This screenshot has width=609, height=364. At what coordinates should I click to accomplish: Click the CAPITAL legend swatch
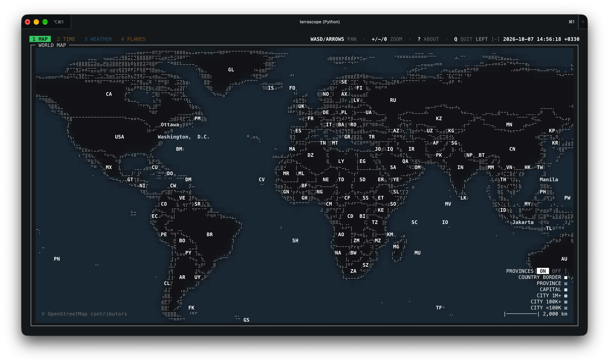(x=566, y=290)
